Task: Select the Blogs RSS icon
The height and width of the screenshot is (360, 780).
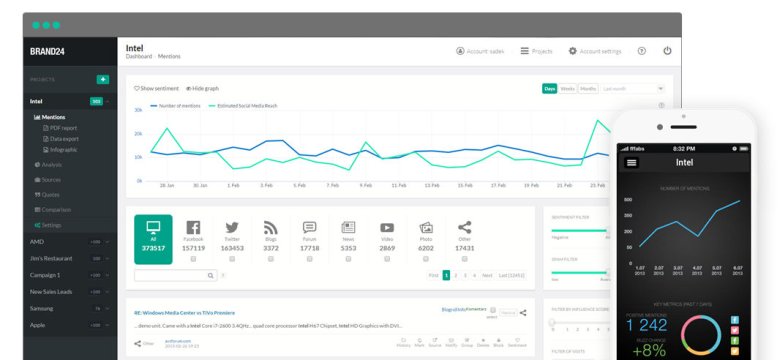Action: [x=271, y=228]
